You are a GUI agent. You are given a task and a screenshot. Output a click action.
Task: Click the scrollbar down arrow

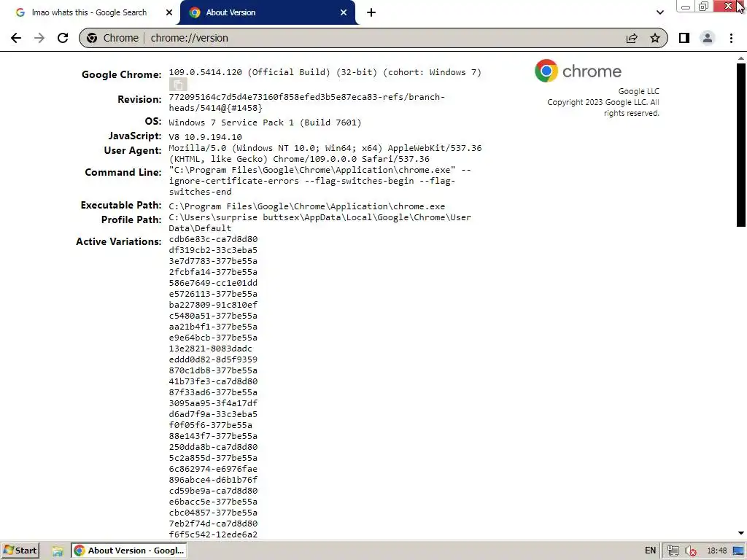pos(741,534)
